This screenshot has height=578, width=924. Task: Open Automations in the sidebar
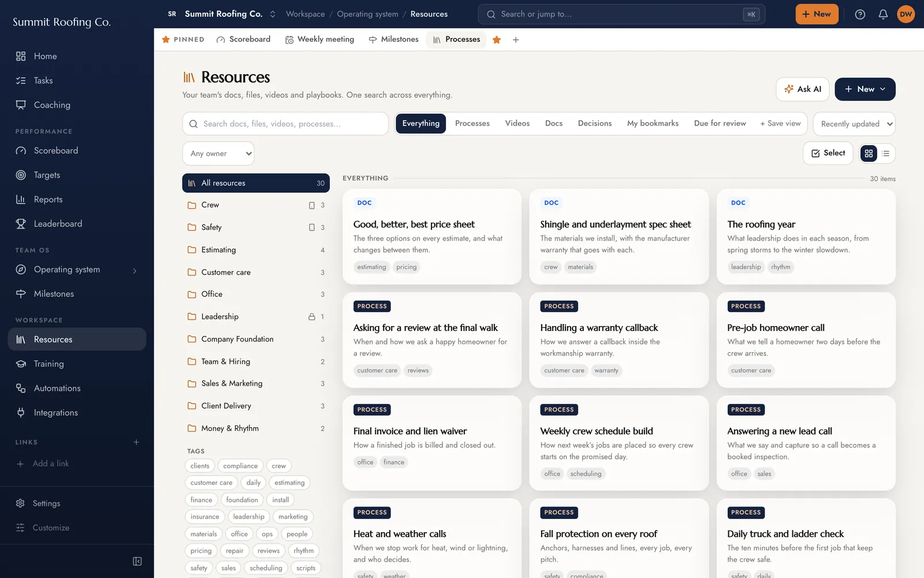[x=77, y=388]
